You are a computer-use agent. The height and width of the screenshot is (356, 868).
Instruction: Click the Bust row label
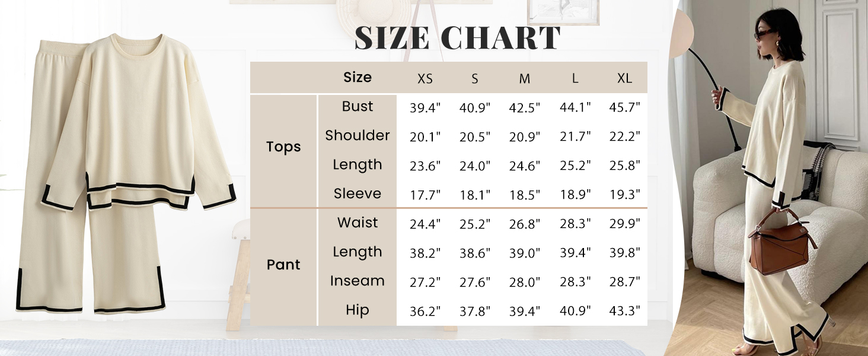click(358, 107)
